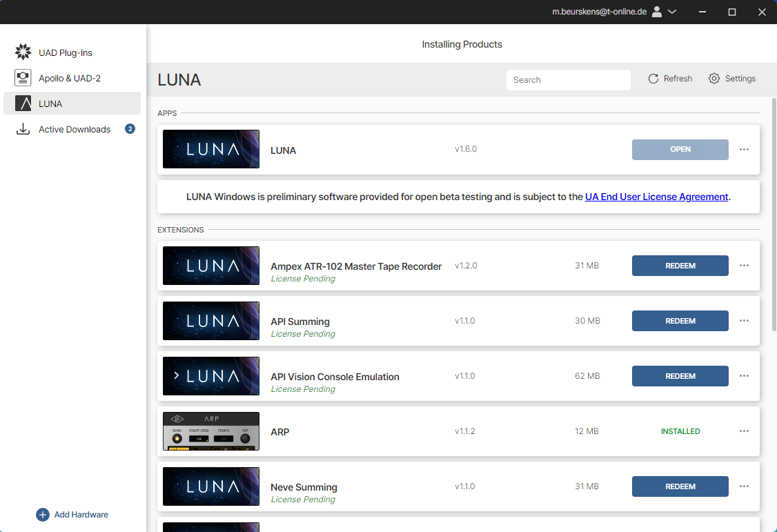The height and width of the screenshot is (532, 777).
Task: Click the Active Downloads count badge
Action: pos(130,129)
